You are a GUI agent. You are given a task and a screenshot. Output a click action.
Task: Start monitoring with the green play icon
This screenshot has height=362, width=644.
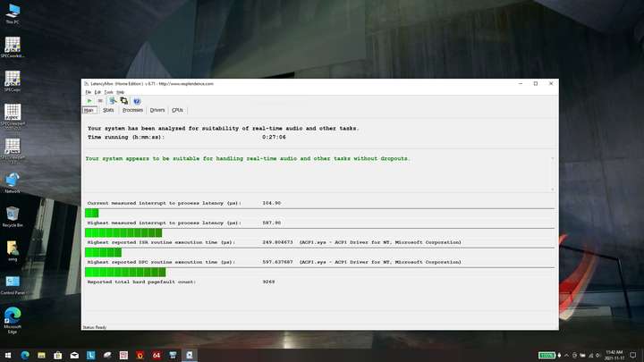(x=89, y=101)
